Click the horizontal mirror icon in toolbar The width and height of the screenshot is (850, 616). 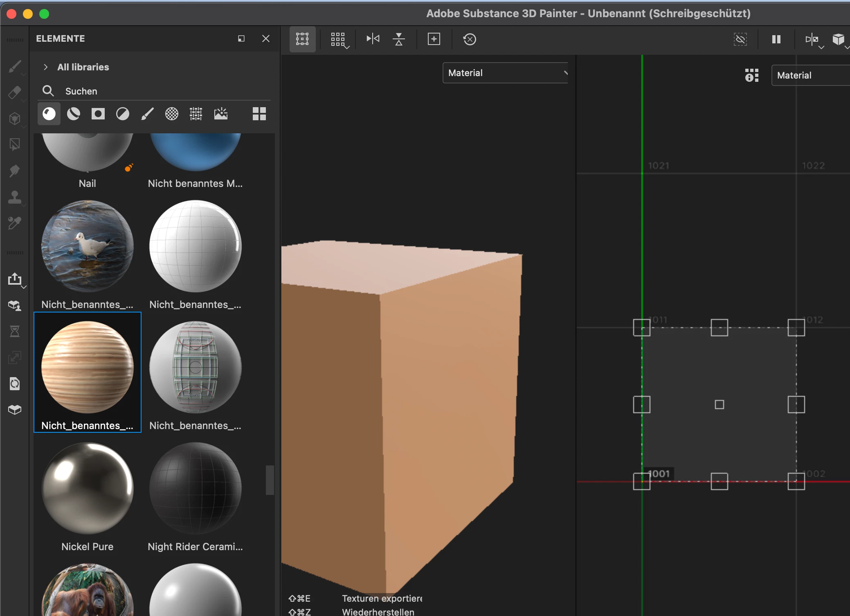click(373, 39)
